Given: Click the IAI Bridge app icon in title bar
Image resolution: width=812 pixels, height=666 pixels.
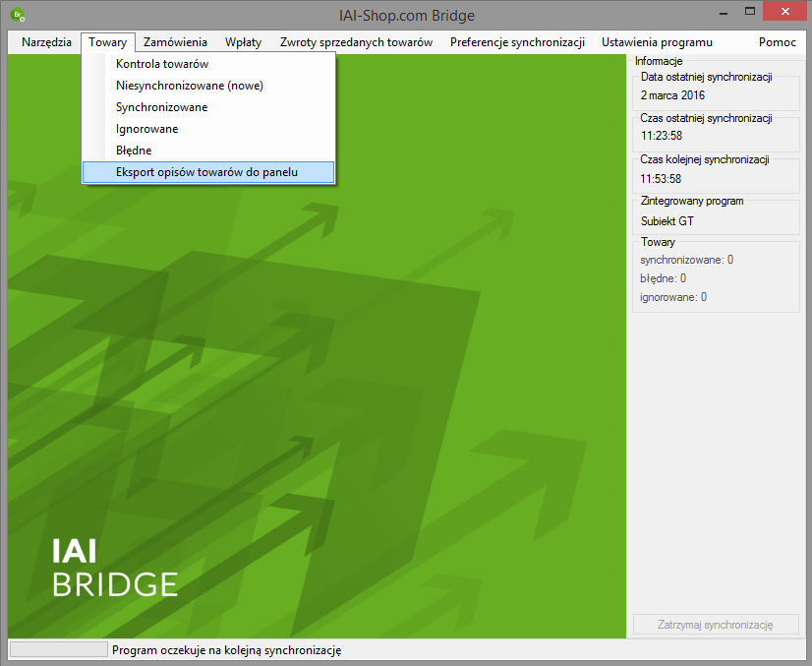Looking at the screenshot, I should [x=17, y=15].
